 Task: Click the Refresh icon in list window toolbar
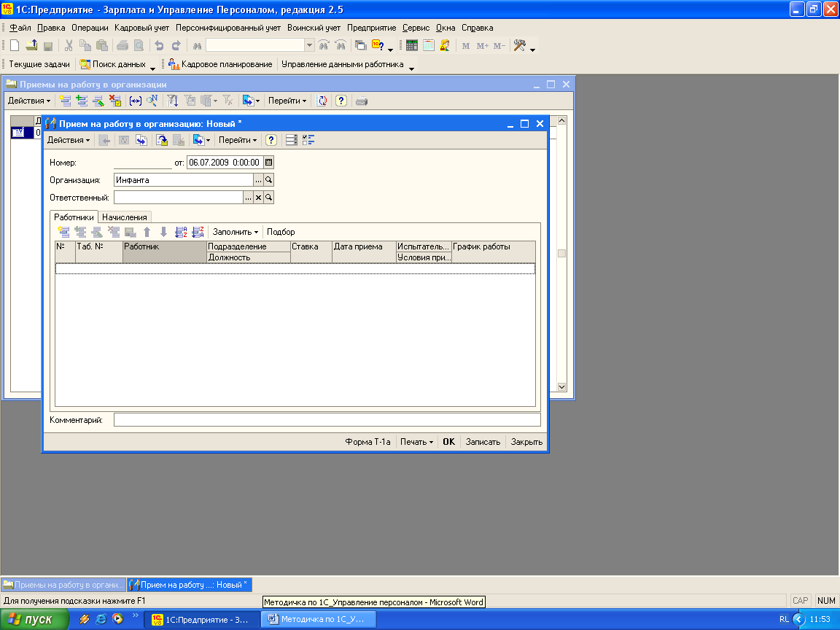coord(322,101)
